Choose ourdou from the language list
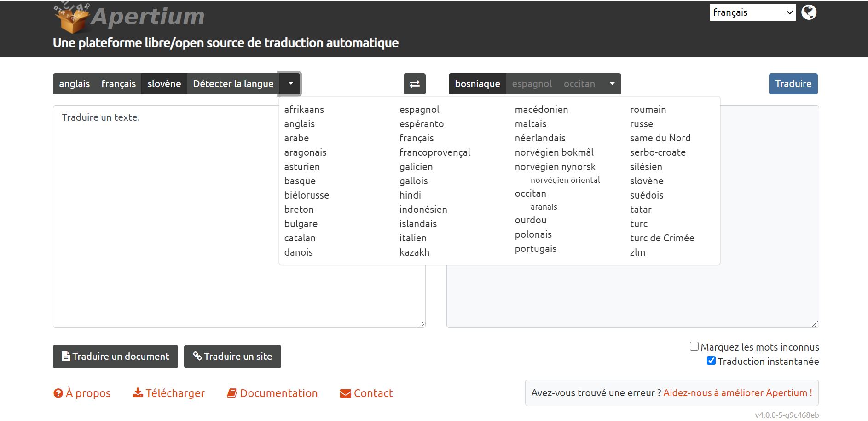Image resolution: width=868 pixels, height=421 pixels. [531, 220]
